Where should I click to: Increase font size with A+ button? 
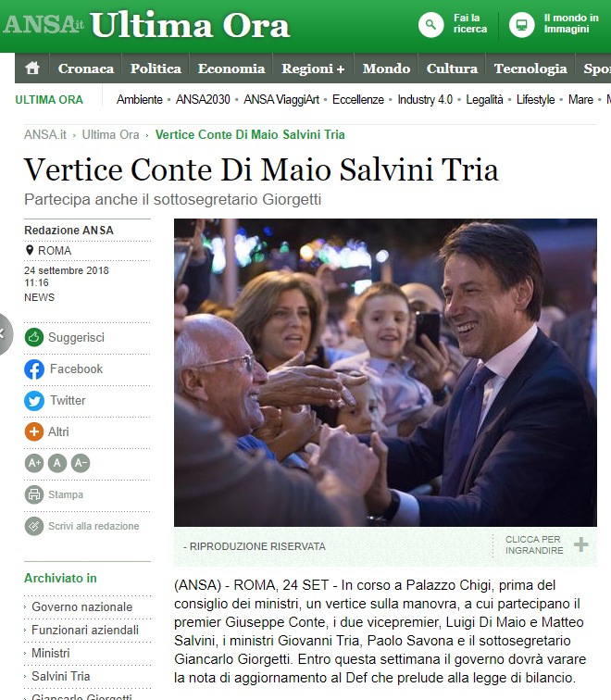[34, 463]
